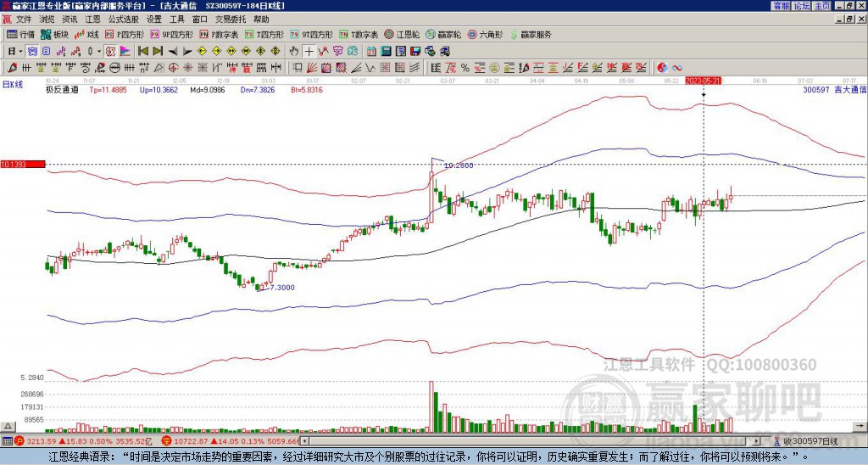Open the 行情 quotes view

20,34
